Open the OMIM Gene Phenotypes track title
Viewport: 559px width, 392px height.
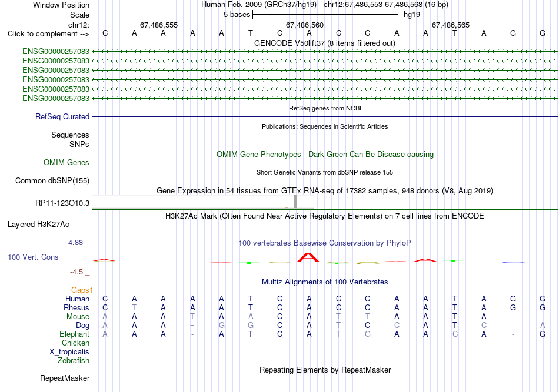coord(325,155)
